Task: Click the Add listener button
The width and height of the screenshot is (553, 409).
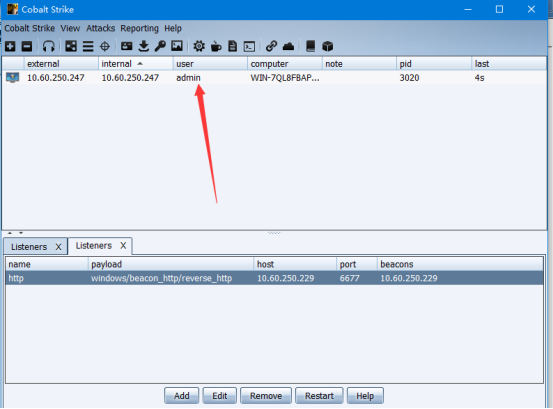Action: coord(182,396)
